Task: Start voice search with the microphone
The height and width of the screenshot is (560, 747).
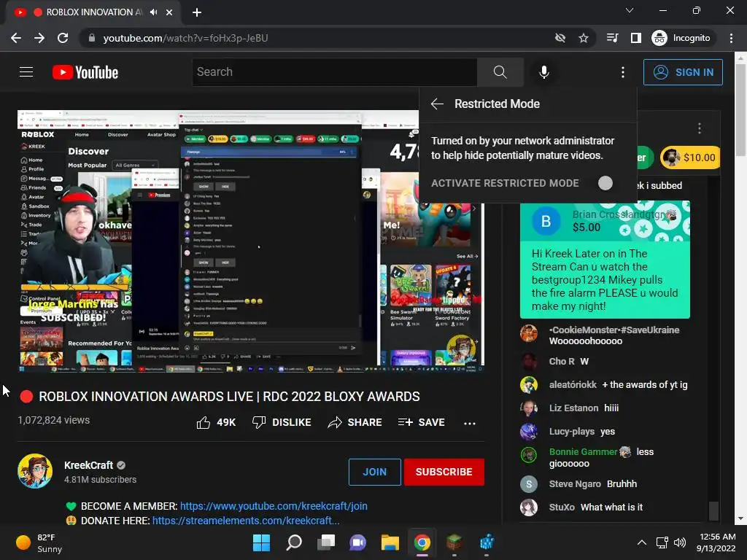Action: 544,72
